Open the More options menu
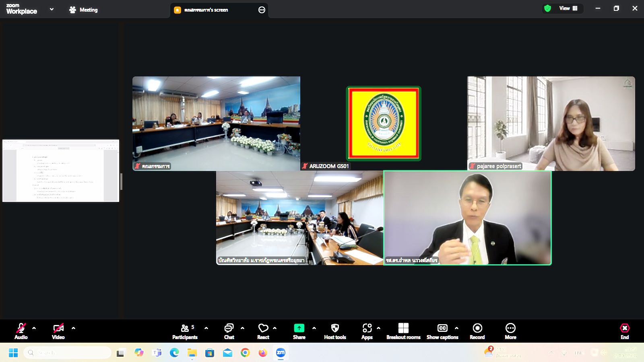Viewport: 644px width, 362px height. 510,331
